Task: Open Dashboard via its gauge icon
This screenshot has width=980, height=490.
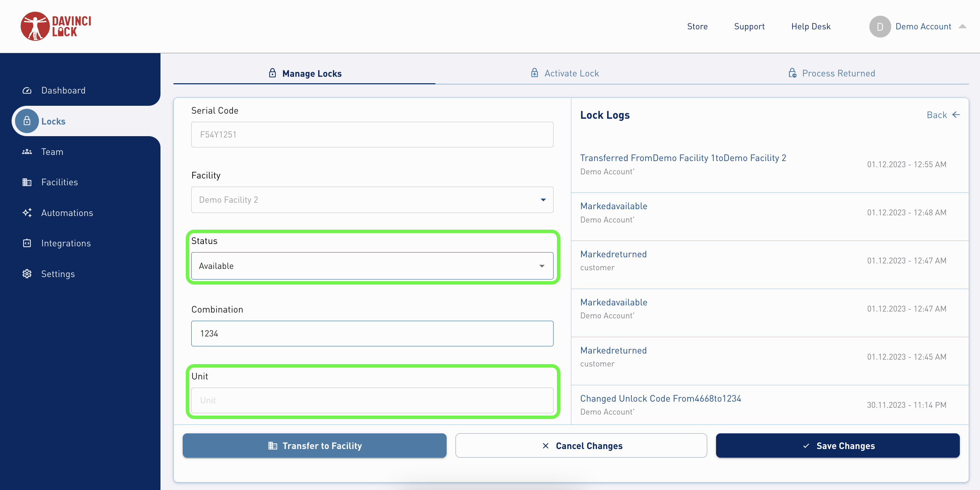Action: click(27, 90)
